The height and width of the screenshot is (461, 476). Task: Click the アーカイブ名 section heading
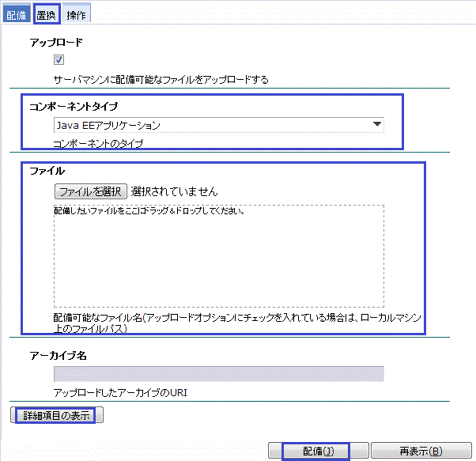[58, 356]
